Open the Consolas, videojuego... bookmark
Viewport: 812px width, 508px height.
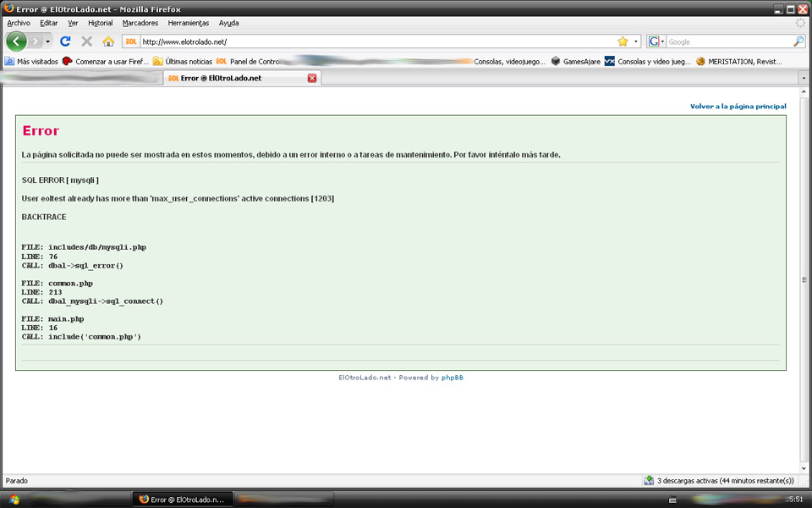click(509, 61)
